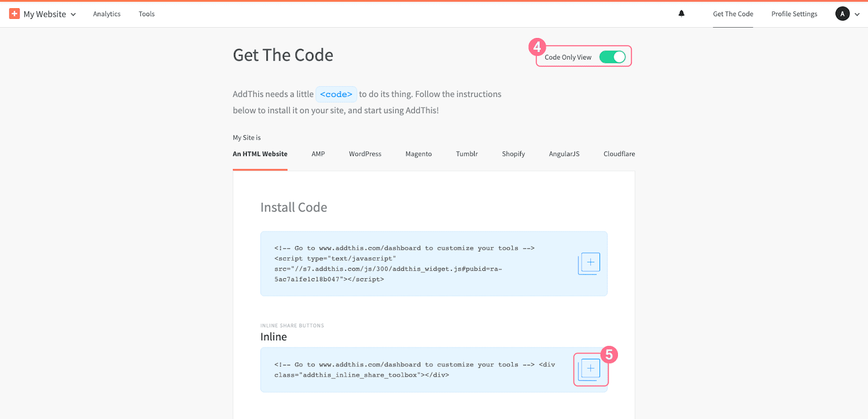This screenshot has height=419, width=868.
Task: Click the profile avatar labeled A
Action: [x=842, y=14]
